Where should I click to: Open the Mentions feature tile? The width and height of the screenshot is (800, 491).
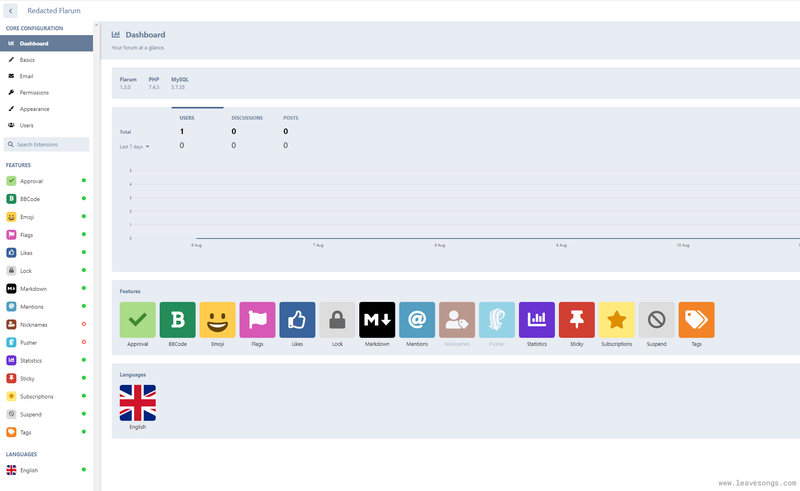point(417,320)
